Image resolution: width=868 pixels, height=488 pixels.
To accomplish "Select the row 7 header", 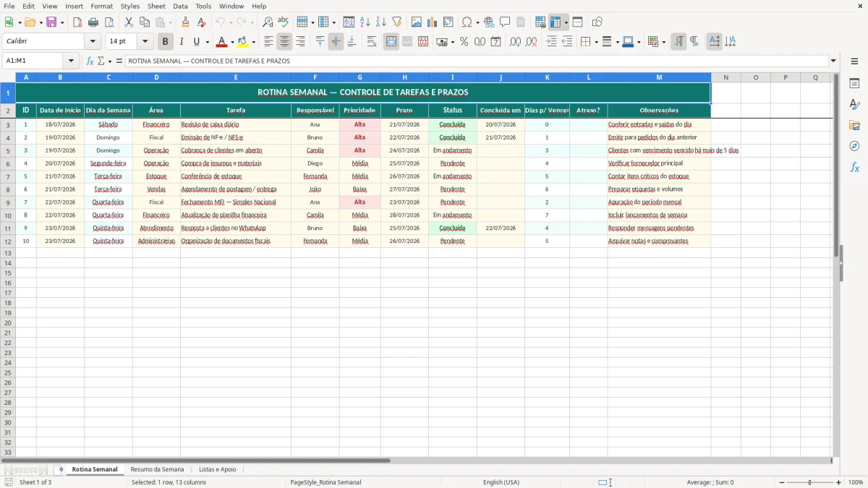I will point(7,176).
